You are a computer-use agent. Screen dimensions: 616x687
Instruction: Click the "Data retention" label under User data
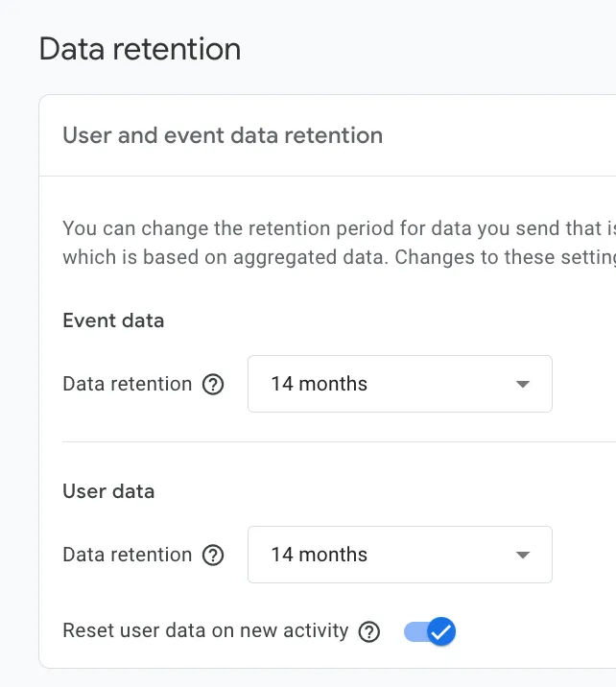[x=128, y=555]
